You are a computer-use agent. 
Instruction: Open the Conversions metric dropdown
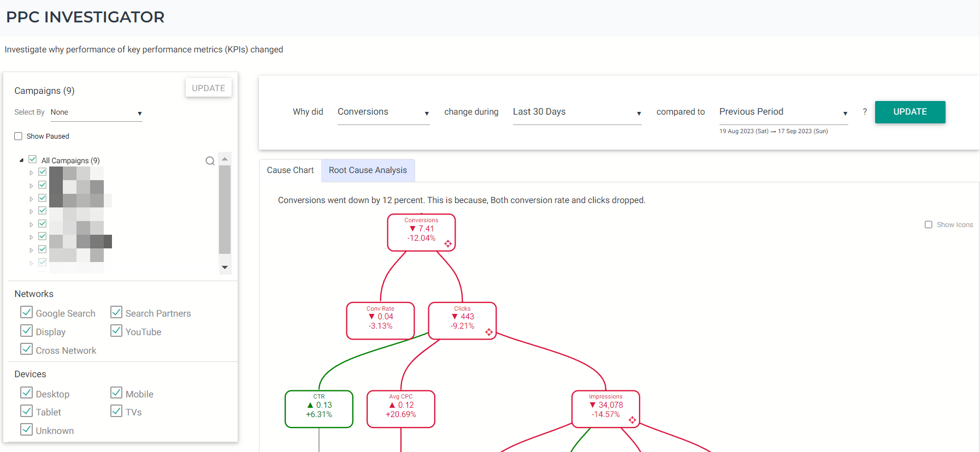coord(383,112)
